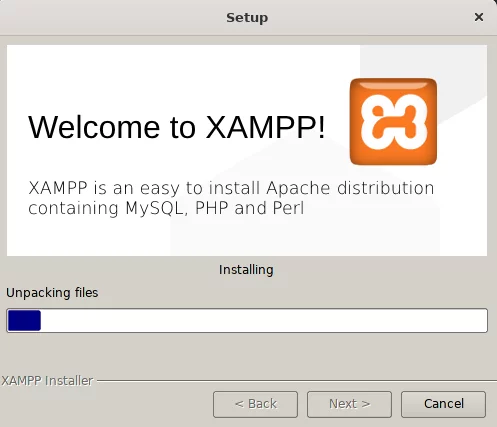Cancel the XAMPP installation
Viewport: 497px width, 427px height.
443,404
